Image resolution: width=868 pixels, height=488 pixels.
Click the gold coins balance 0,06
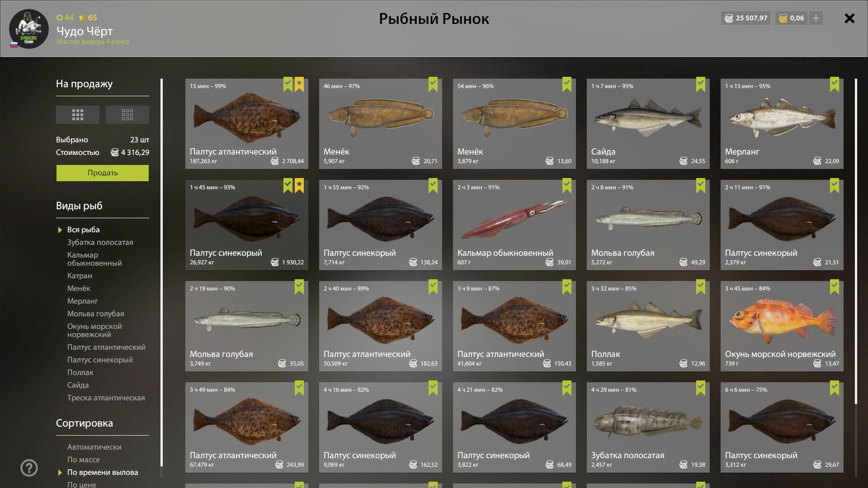(x=792, y=18)
